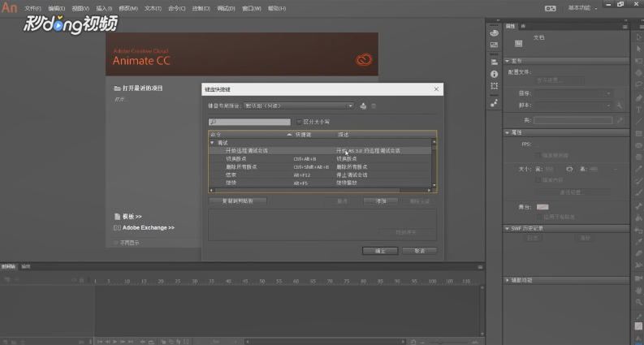
Task: Click the 取消 button
Action: 419,251
